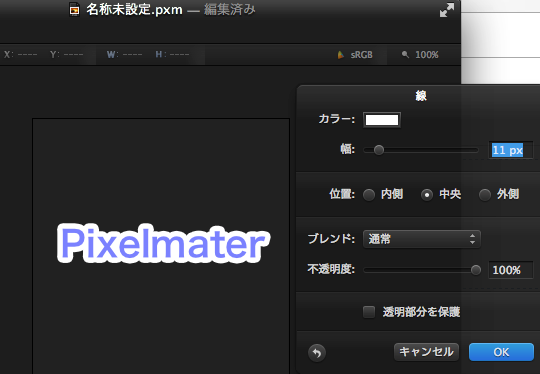Open the ブレンド mode dropdown
Screen dimensions: 540x374
(x=422, y=239)
